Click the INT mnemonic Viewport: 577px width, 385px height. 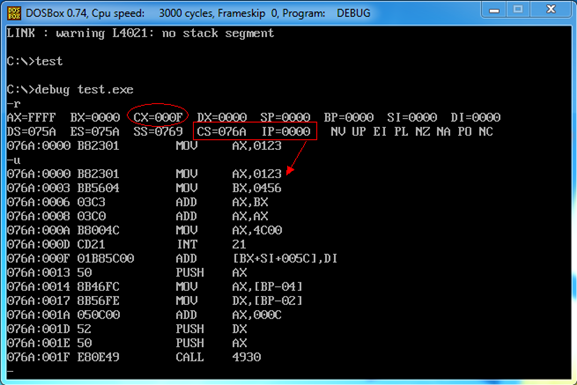click(187, 244)
